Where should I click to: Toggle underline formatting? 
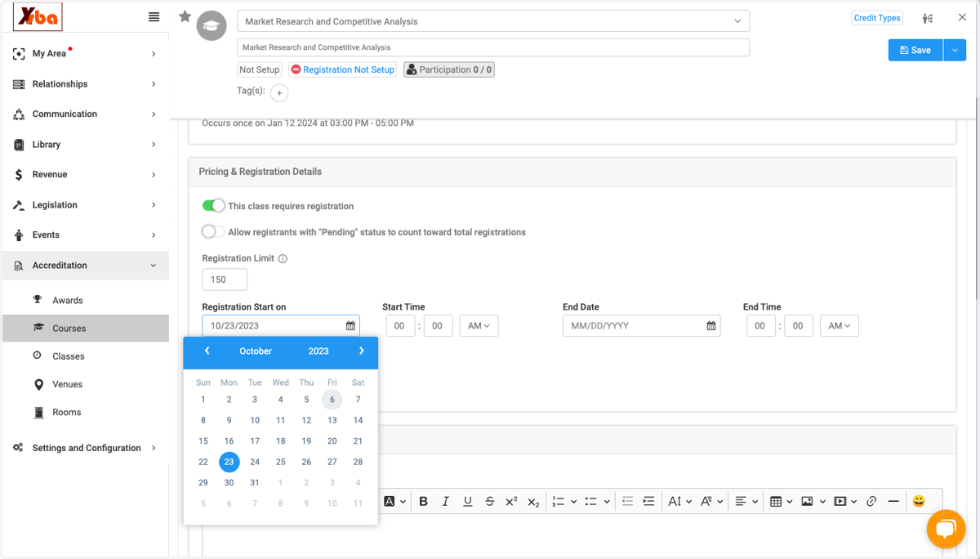pyautogui.click(x=467, y=501)
